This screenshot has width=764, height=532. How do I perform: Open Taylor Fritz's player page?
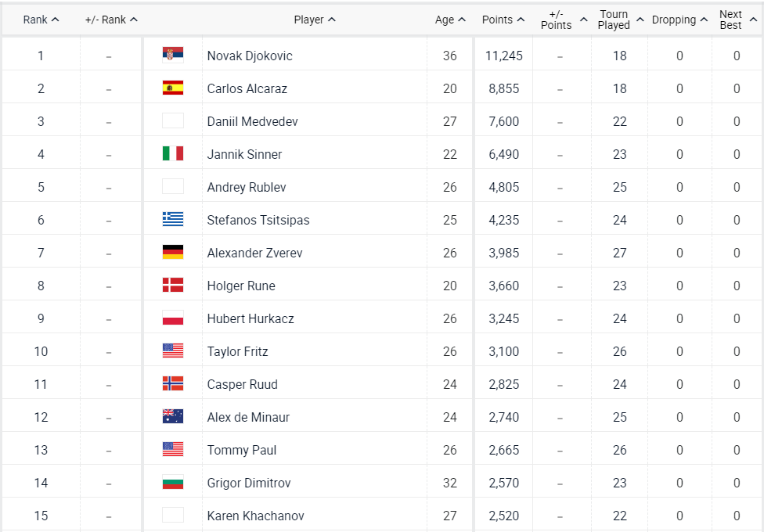click(237, 351)
